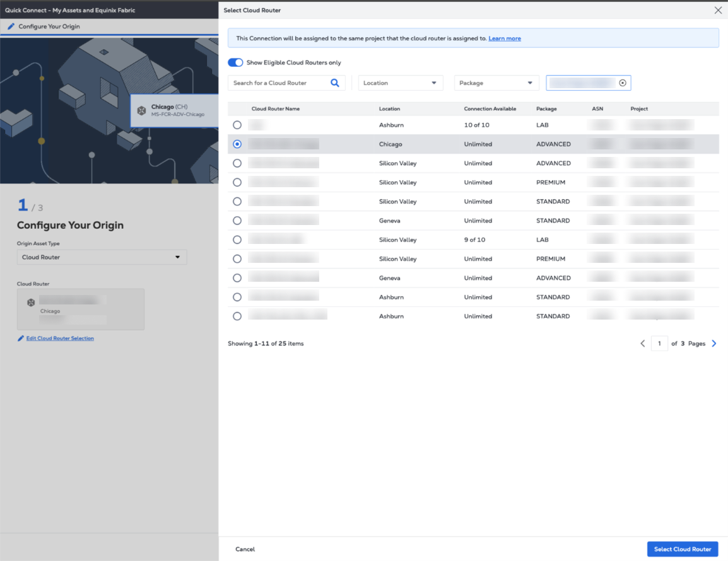Click pencil icon beside Configure Your Origin
Image resolution: width=728 pixels, height=561 pixels.
point(11,26)
